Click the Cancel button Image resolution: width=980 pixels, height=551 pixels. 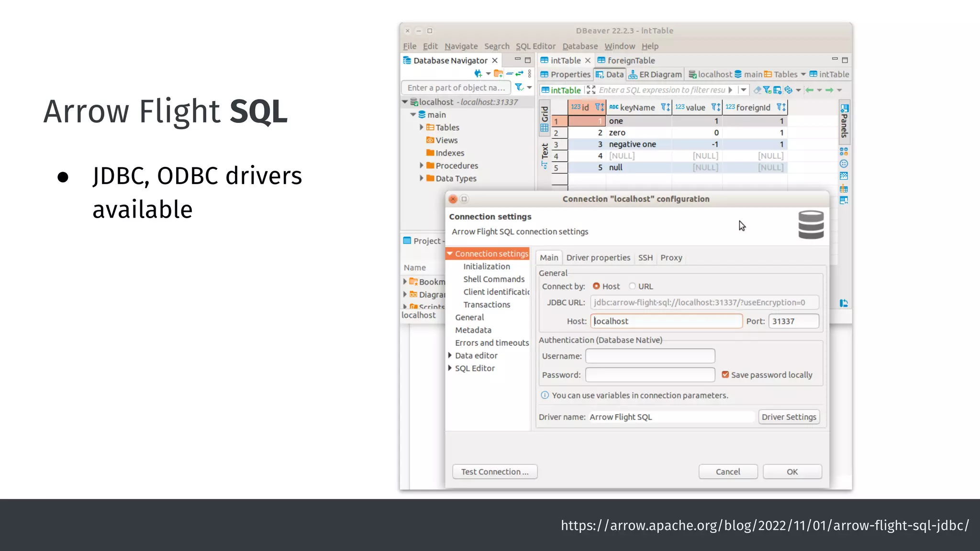(728, 472)
